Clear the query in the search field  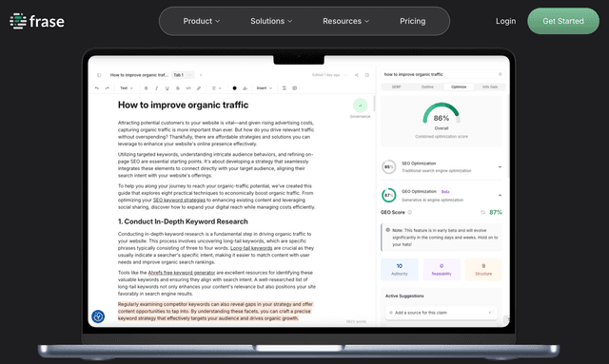(501, 74)
